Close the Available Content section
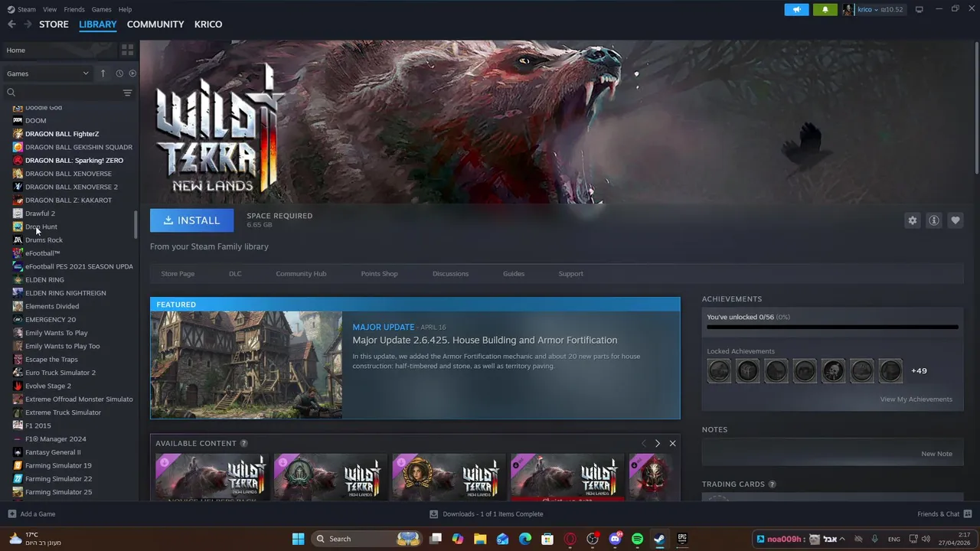This screenshot has width=980, height=551. pos(672,443)
